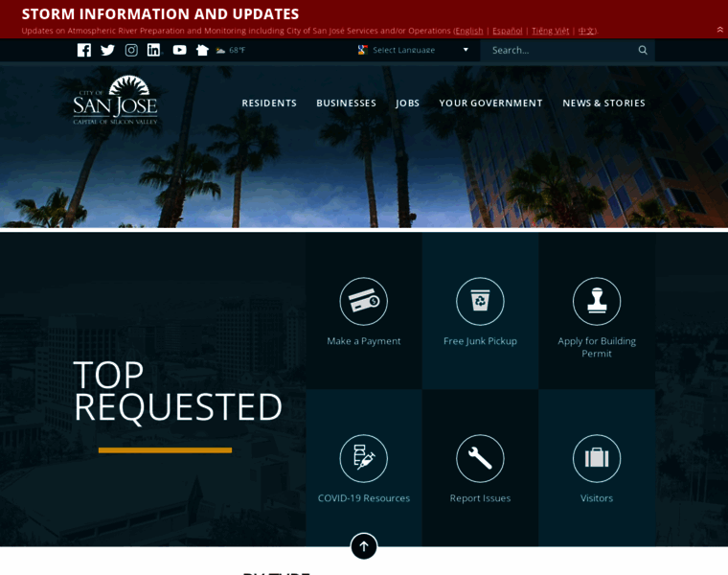728x575 pixels.
Task: Click the English storm updates link
Action: (x=469, y=31)
